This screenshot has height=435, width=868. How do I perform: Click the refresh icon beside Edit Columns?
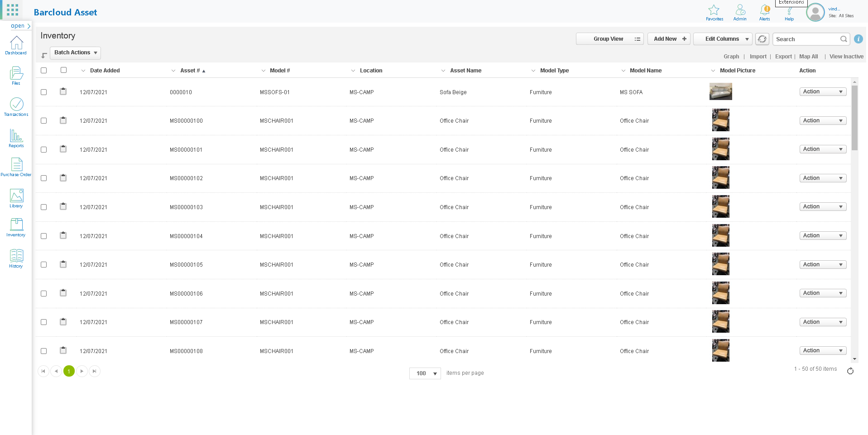(762, 39)
